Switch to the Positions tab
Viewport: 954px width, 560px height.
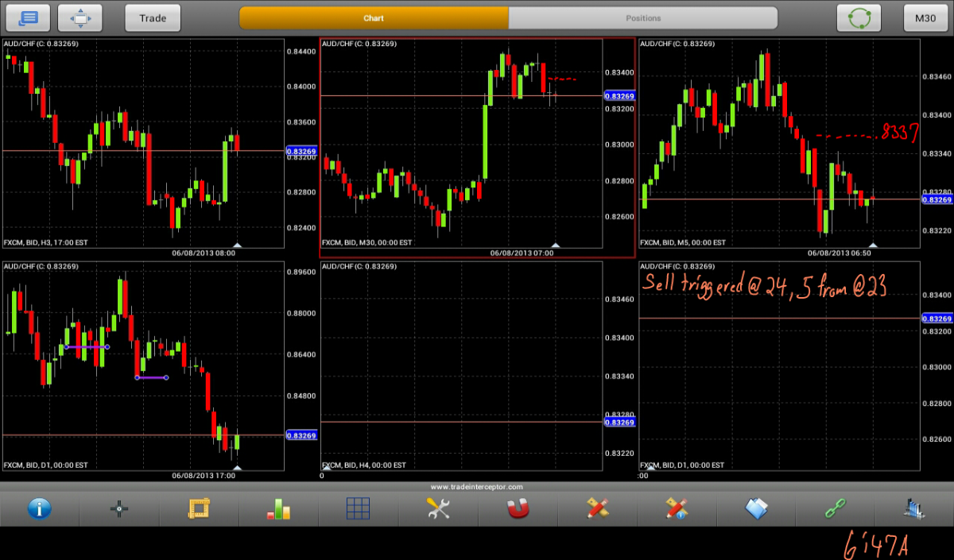(x=643, y=18)
